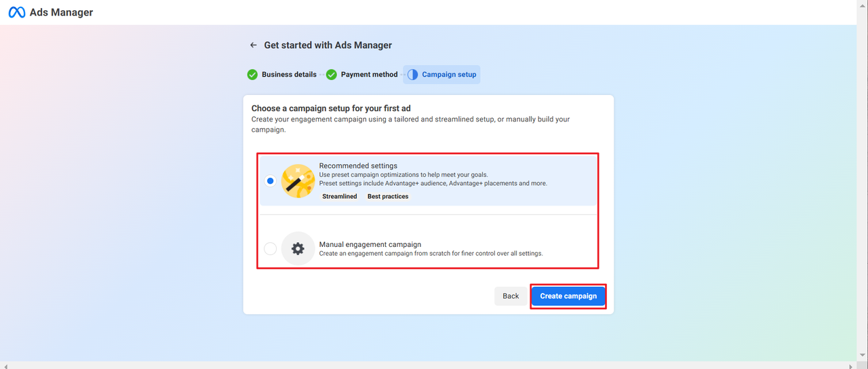Click the Best practices tag
This screenshot has width=868, height=369.
point(388,197)
